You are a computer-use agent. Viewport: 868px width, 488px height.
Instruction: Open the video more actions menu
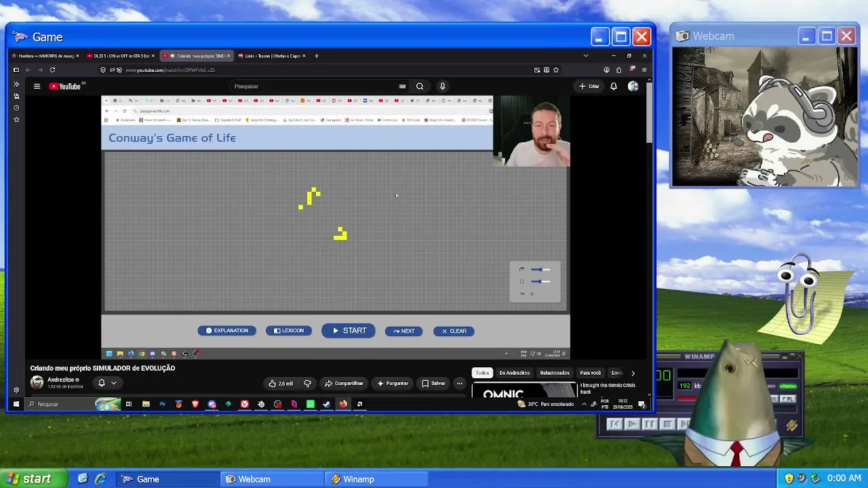(459, 384)
